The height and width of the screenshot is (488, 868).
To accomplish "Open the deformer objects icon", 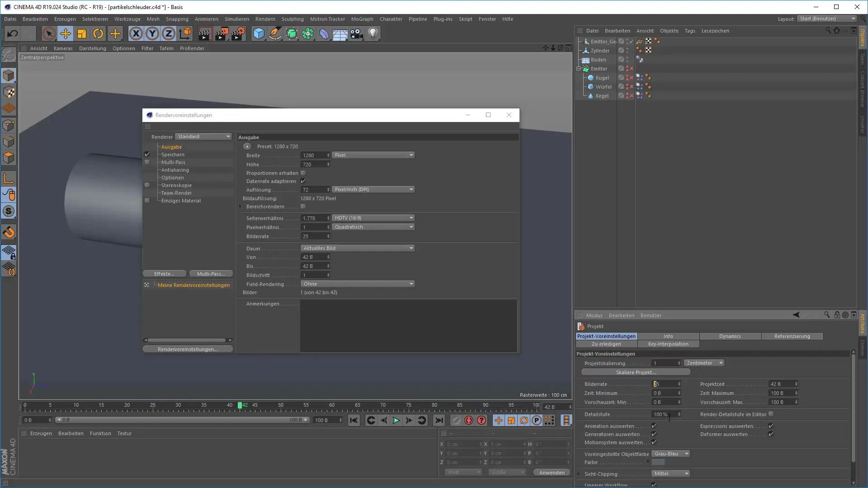I will click(x=324, y=33).
